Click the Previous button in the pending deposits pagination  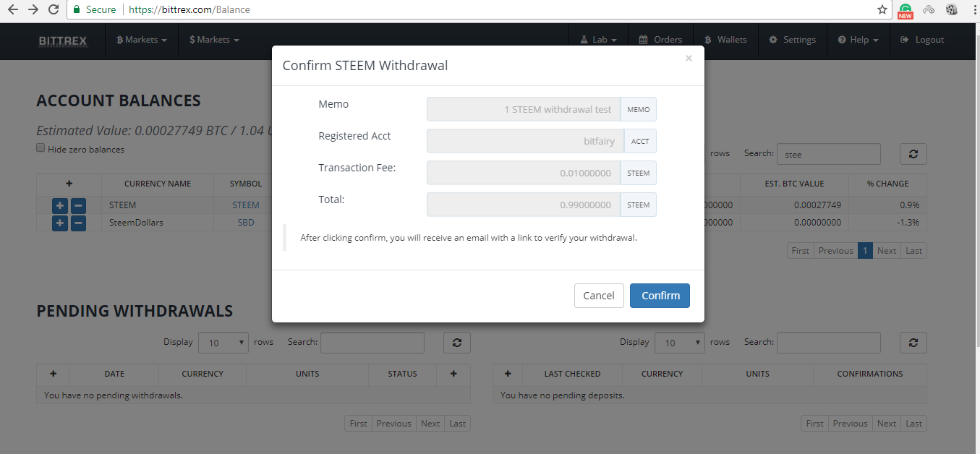[x=850, y=424]
